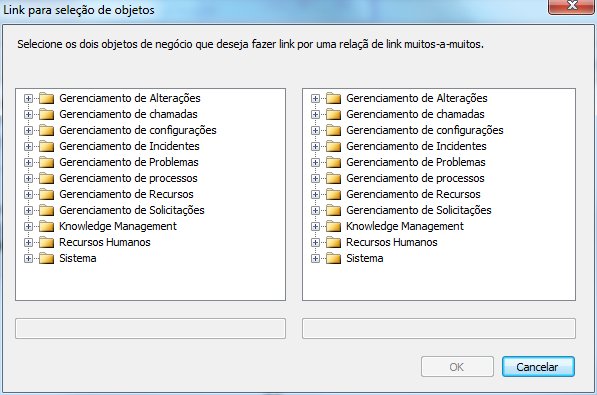Close the Link para seleção de objetos dialog
597x395 pixels.
coord(572,6)
